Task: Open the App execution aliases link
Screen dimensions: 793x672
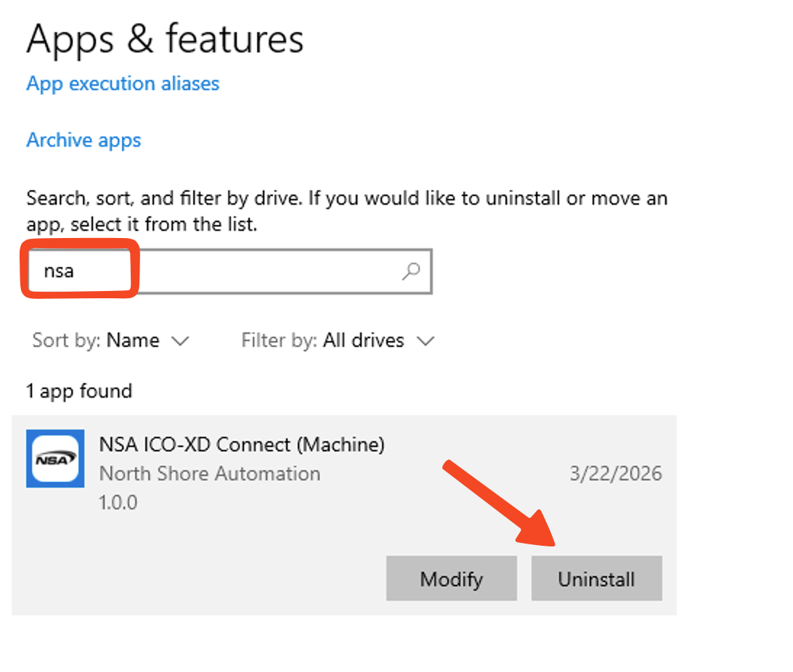Action: pos(123,84)
